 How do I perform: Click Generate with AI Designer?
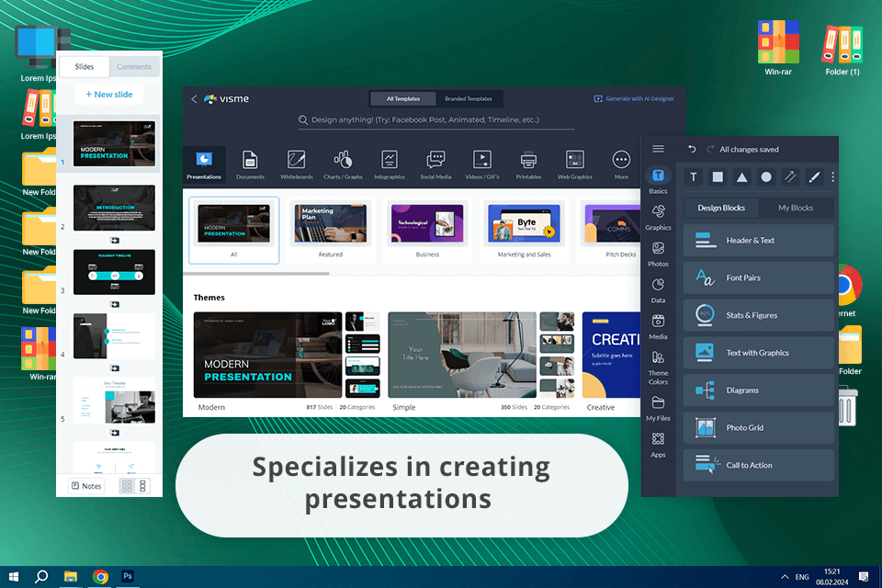634,99
